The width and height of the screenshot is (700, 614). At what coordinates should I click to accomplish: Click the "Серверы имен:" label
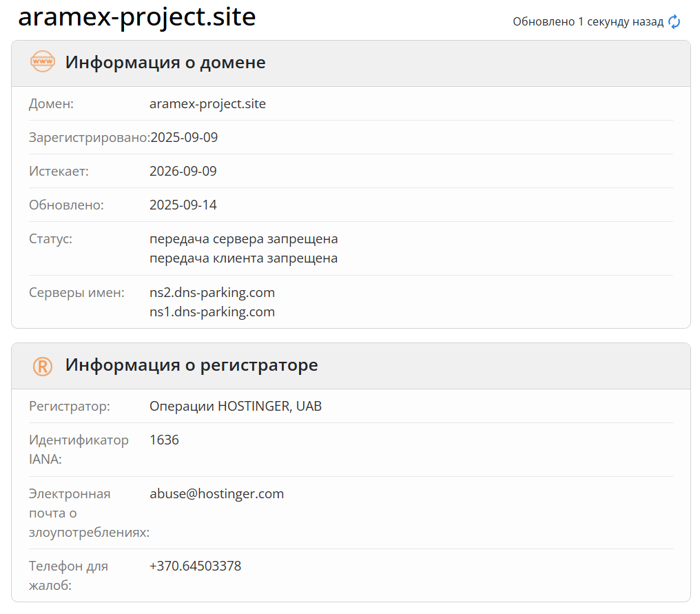(76, 293)
